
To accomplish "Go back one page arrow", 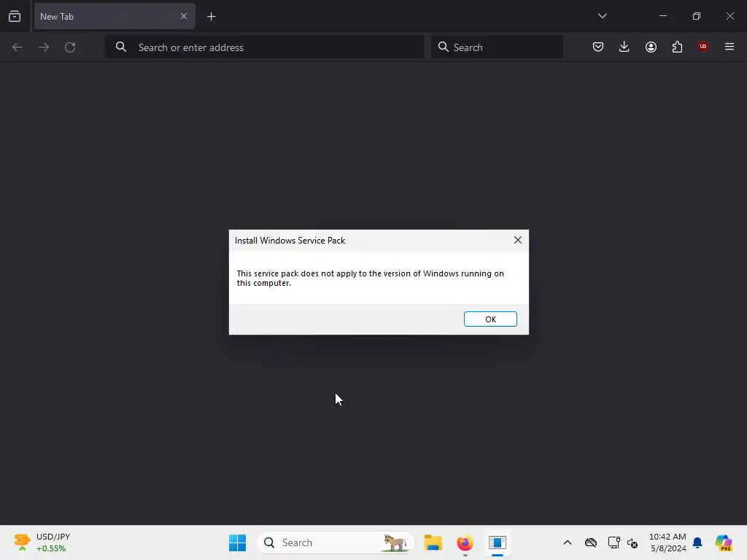I will point(18,47).
